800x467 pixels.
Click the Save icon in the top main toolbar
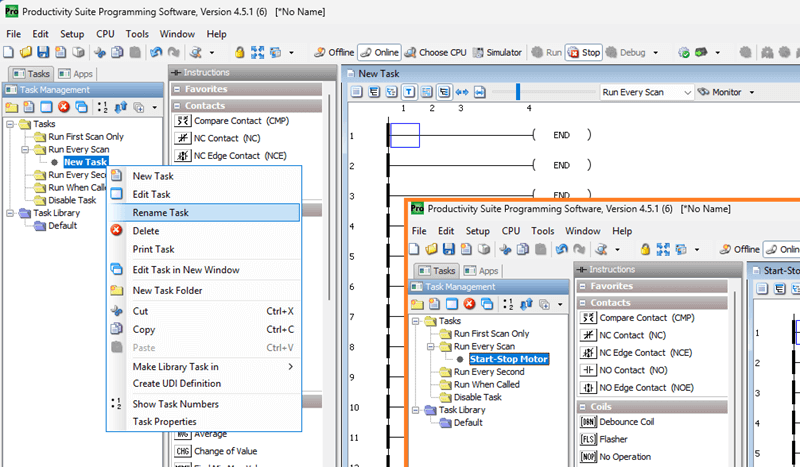click(44, 52)
